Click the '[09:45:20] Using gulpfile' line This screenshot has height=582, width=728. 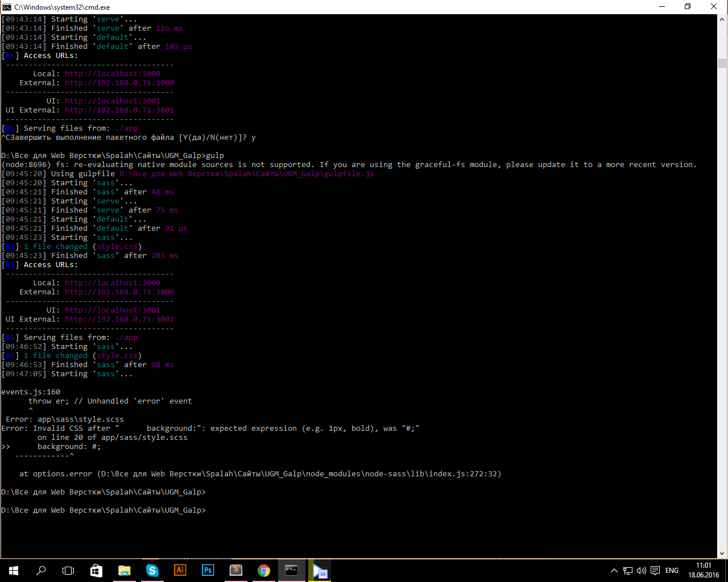[188, 174]
